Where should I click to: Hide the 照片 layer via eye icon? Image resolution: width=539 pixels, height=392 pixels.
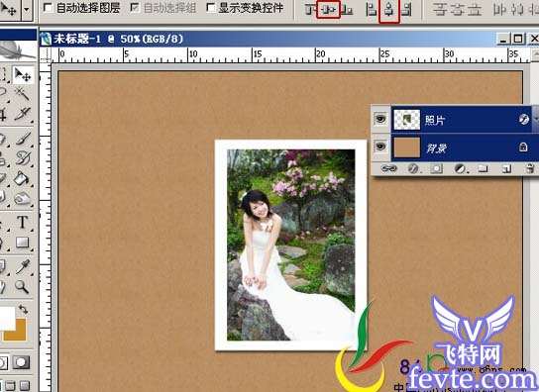pos(380,119)
